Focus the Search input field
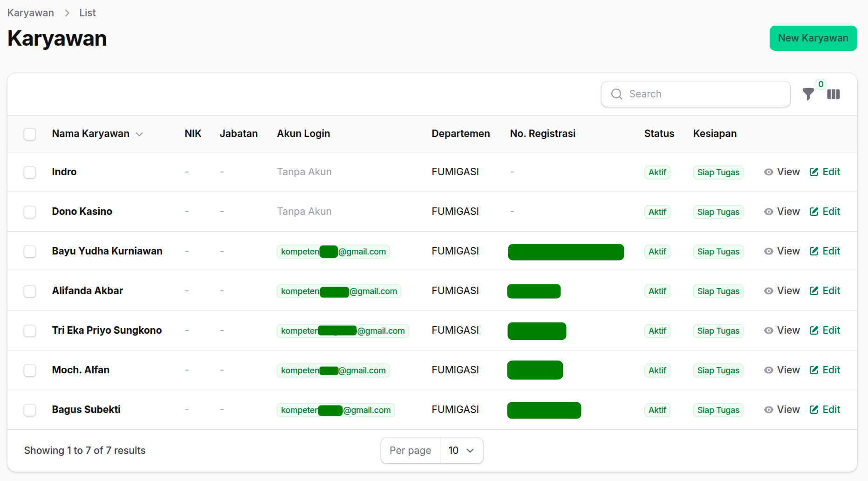The width and height of the screenshot is (868, 481). [696, 94]
